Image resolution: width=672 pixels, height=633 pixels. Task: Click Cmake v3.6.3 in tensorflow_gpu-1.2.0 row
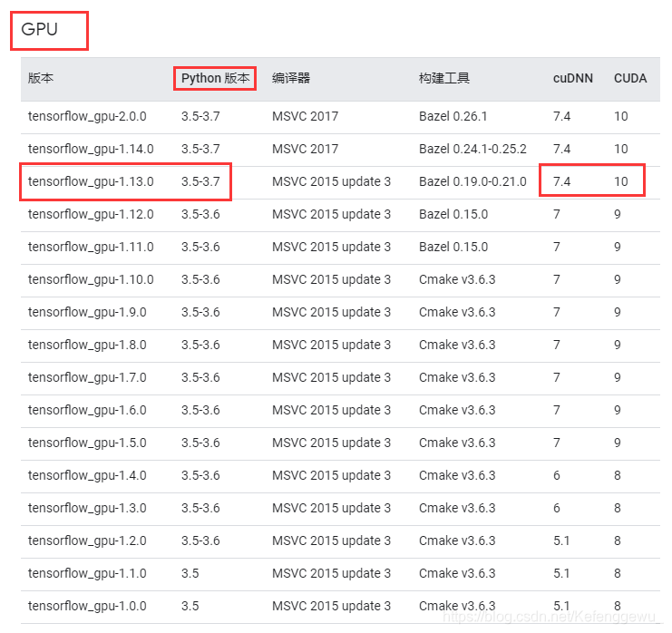coord(457,540)
